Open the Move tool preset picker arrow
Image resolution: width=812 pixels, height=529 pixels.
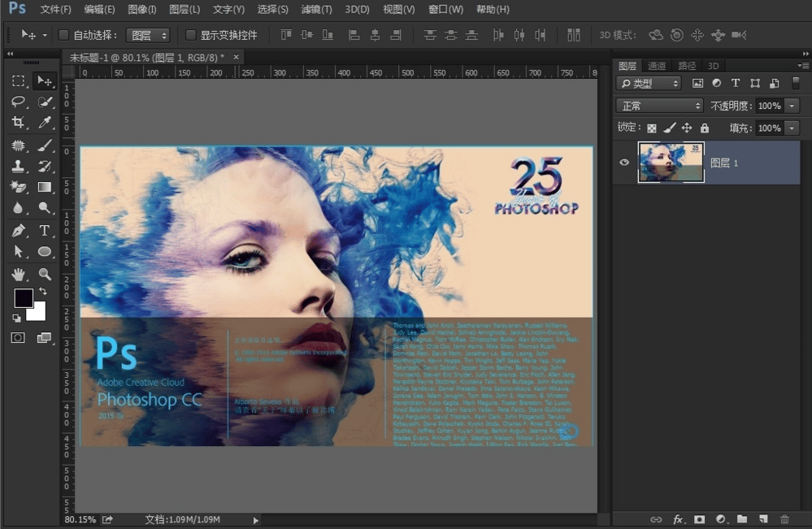(x=45, y=35)
